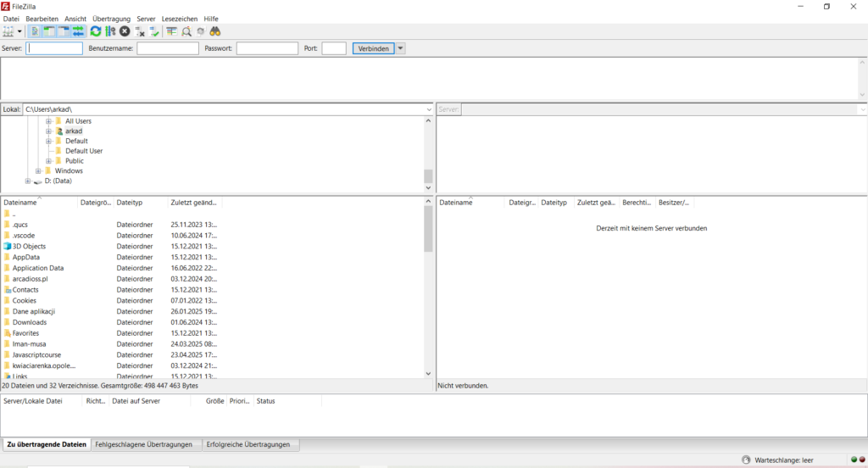868x468 pixels.
Task: Open the Site Manager icon
Action: (x=9, y=31)
